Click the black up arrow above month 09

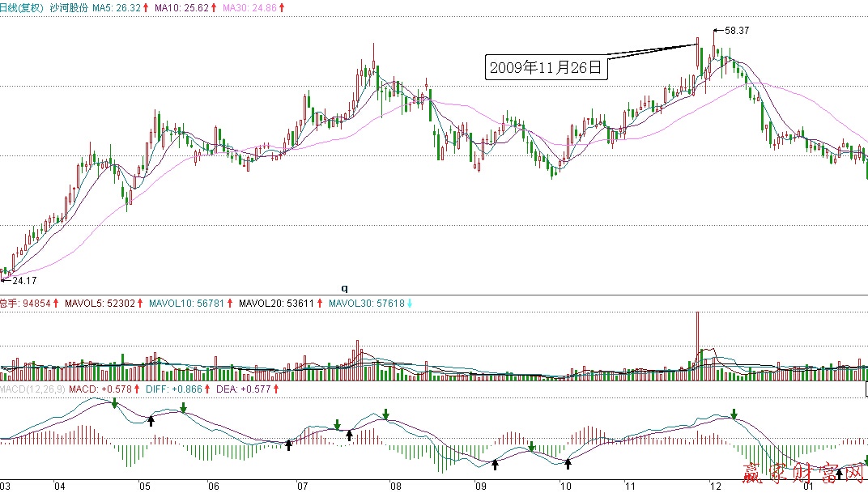[x=495, y=465]
